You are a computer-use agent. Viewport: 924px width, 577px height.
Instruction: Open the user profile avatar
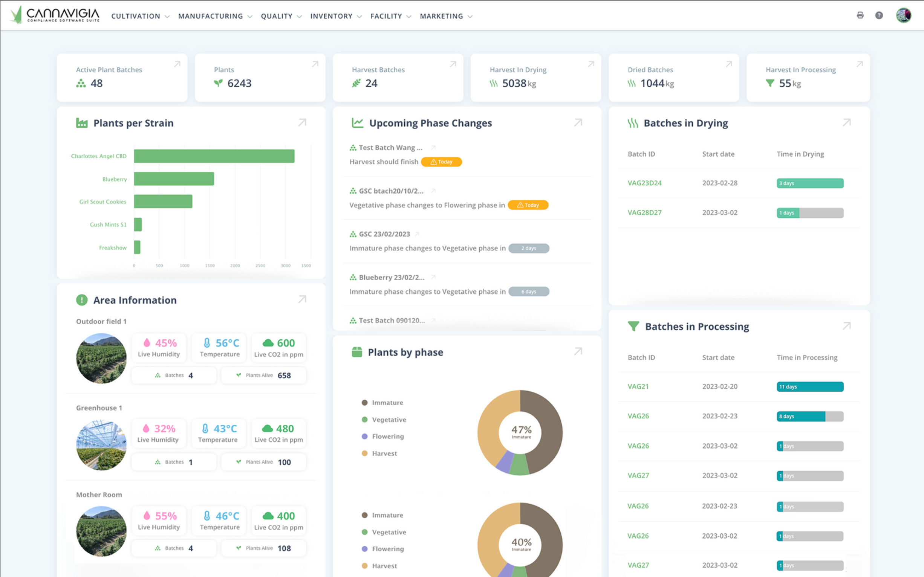point(903,15)
